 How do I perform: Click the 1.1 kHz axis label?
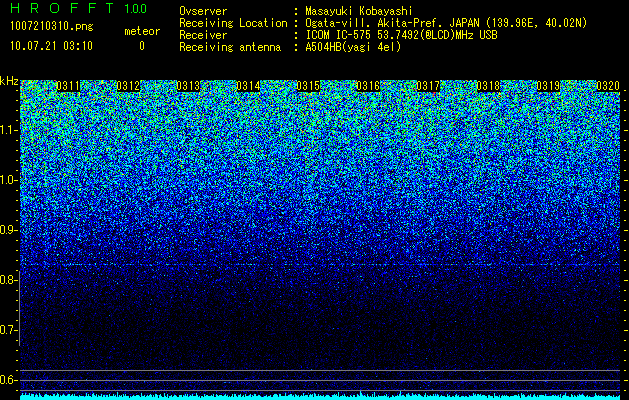pyautogui.click(x=9, y=130)
